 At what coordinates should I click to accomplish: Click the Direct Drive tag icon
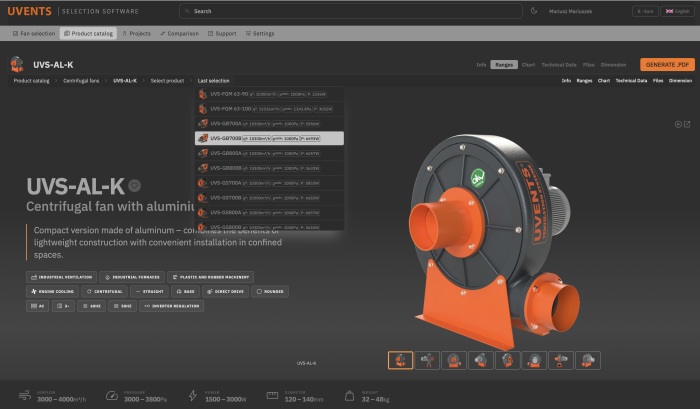click(x=210, y=292)
